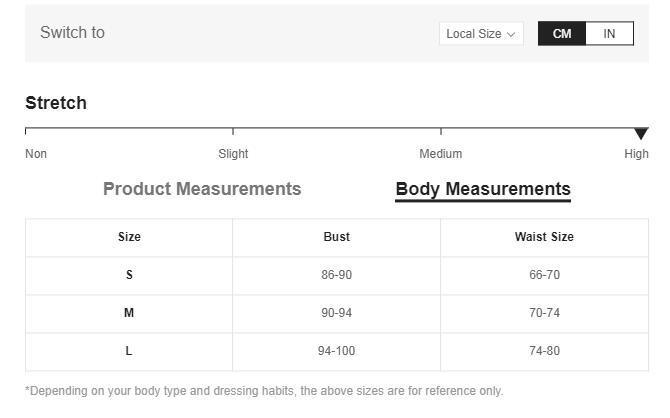Open the Local Size dropdown
Image resolution: width=670 pixels, height=418 pixels.
tap(481, 34)
